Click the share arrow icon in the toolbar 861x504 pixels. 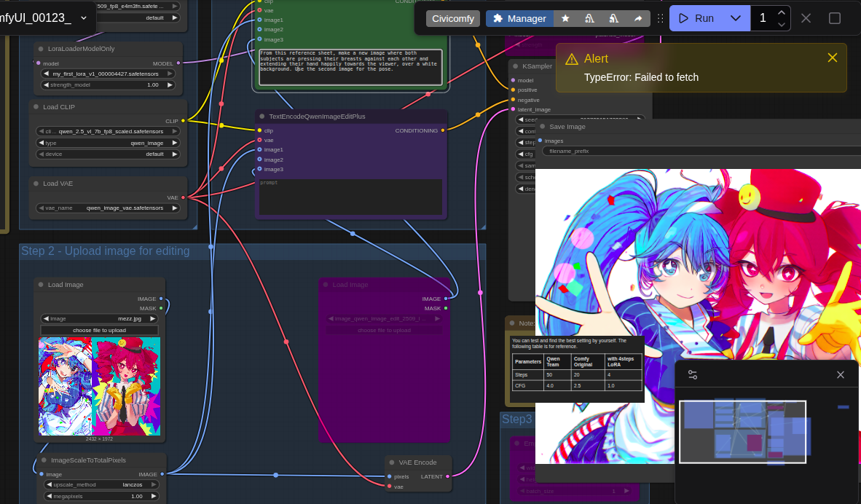pyautogui.click(x=638, y=19)
